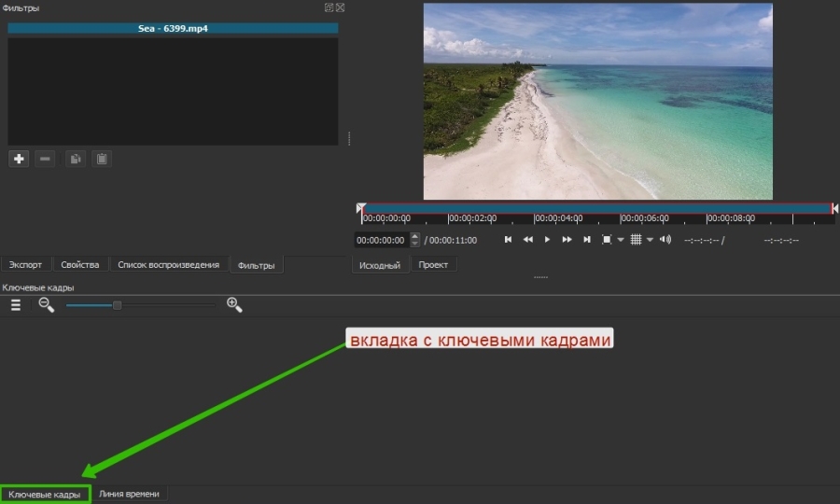Skip to the start of the clip

point(508,240)
